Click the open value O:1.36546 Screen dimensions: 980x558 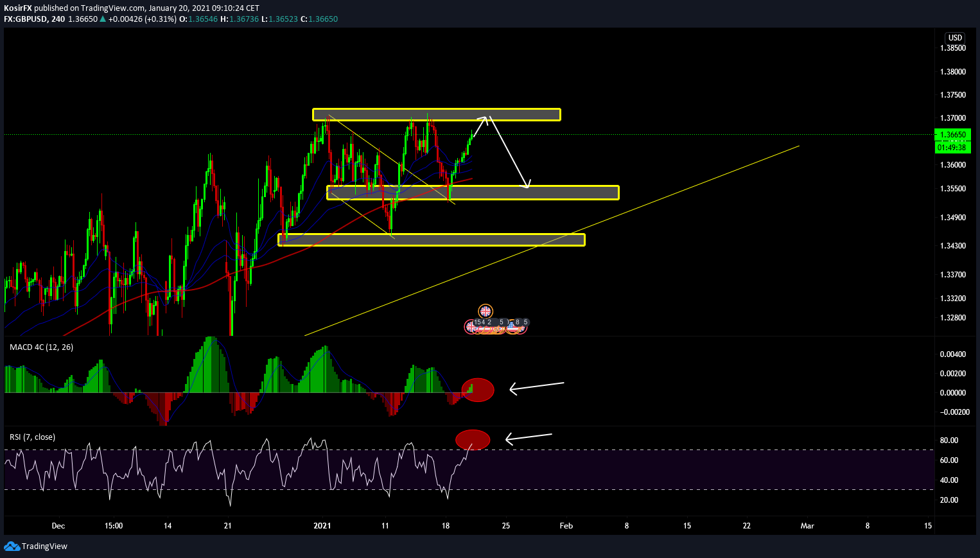[198, 19]
